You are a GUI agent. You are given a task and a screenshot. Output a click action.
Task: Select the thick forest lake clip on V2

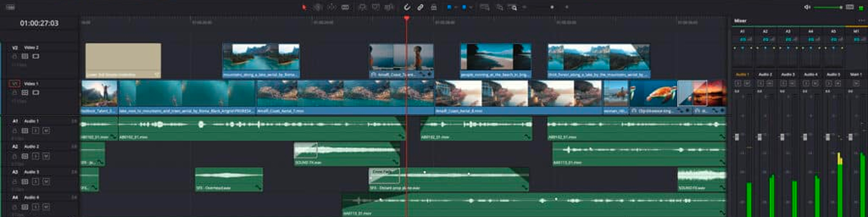tap(598, 60)
